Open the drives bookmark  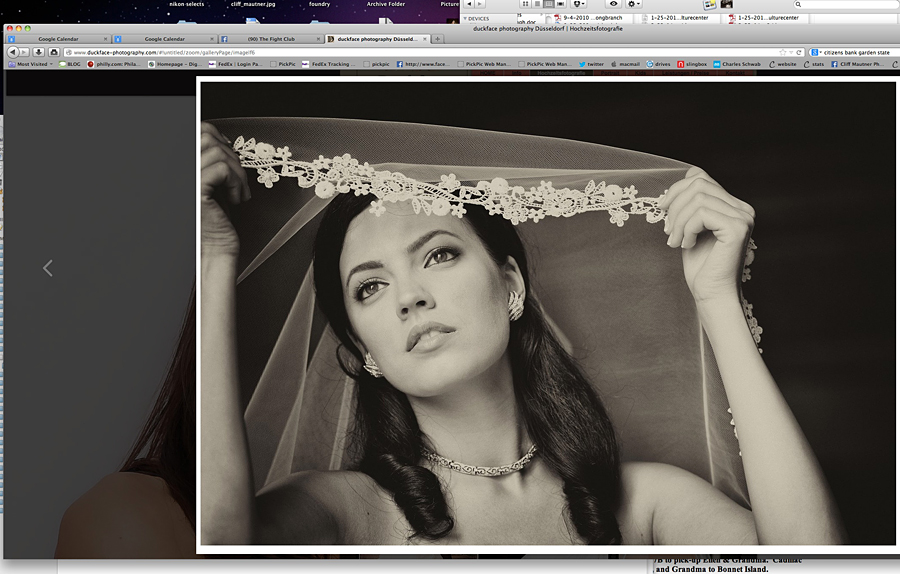pos(658,64)
